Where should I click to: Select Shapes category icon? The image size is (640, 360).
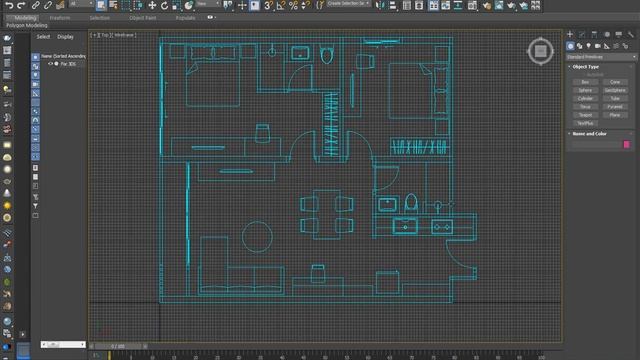[580, 46]
